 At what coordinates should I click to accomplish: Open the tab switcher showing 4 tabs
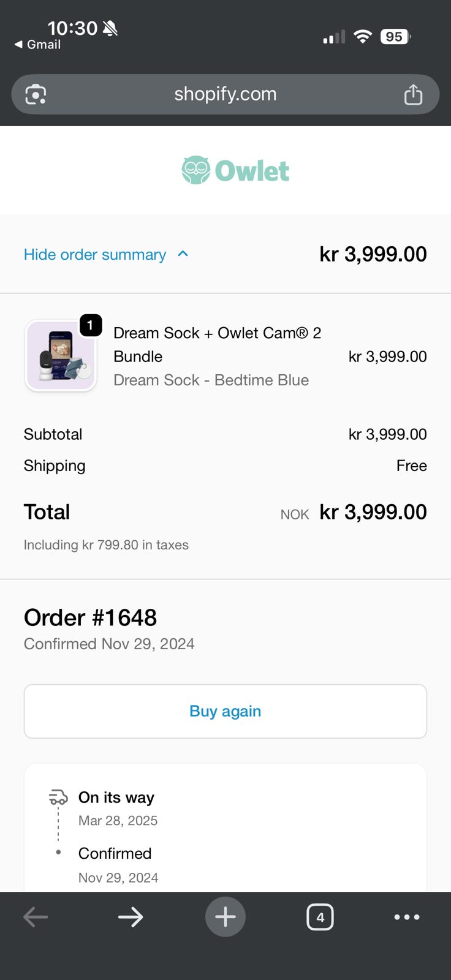pos(320,917)
